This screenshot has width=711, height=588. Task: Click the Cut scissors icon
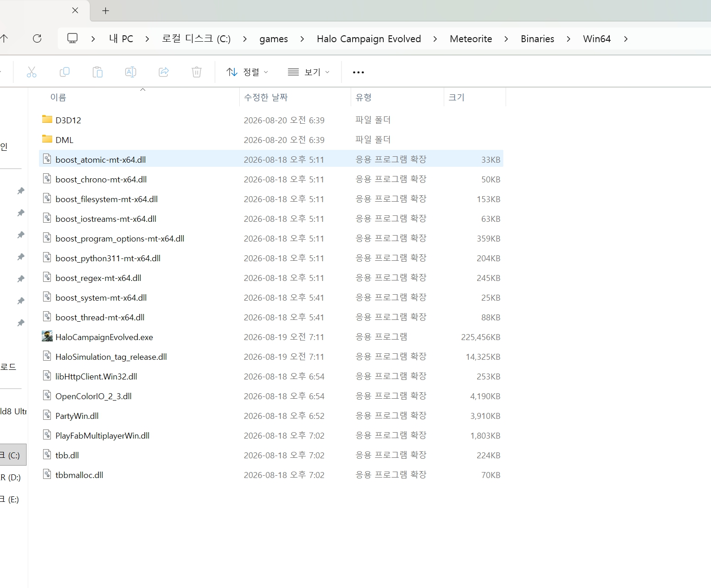[32, 72]
